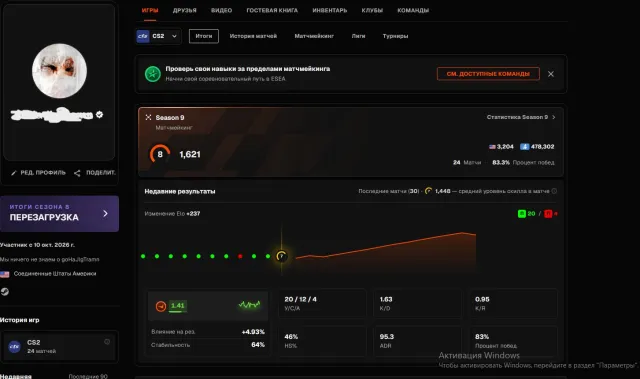Open the Турниры sub-tab
Image resolution: width=640 pixels, height=379 pixels.
coord(396,36)
